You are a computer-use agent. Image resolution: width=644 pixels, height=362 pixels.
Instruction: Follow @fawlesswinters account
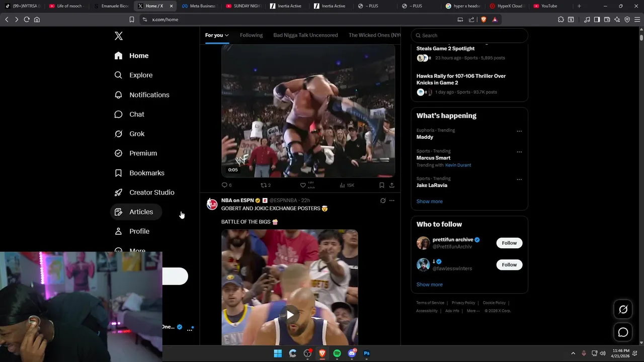pyautogui.click(x=509, y=264)
